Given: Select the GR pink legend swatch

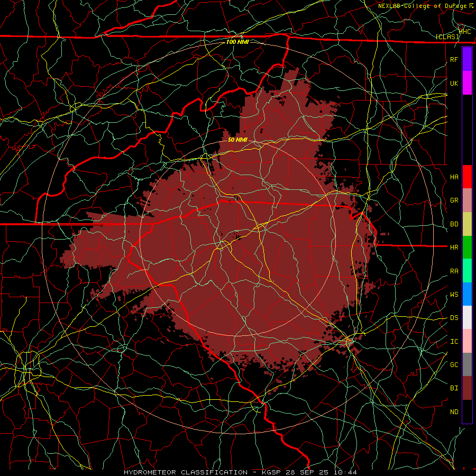Looking at the screenshot, I should click(467, 200).
